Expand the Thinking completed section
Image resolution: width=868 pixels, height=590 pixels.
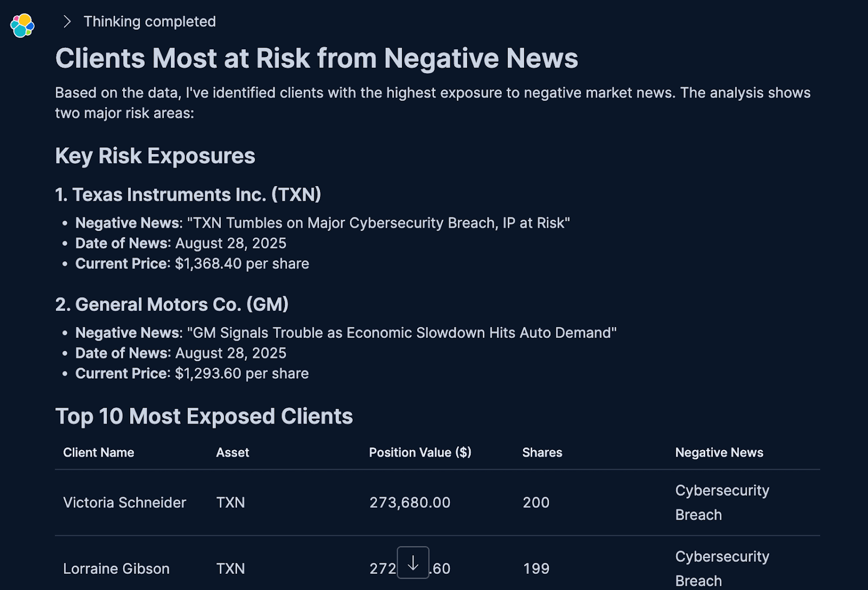[x=149, y=22]
